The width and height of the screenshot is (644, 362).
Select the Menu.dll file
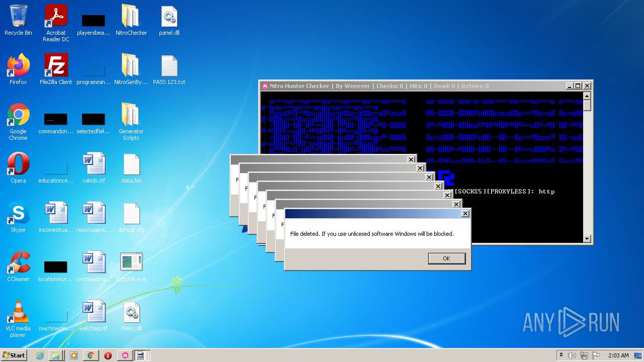coord(131,316)
